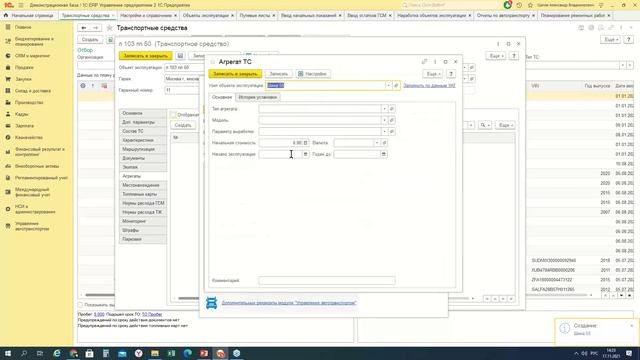Open 'Настройки' in Агрегат ТС dialog
This screenshot has width=640, height=360.
313,74
